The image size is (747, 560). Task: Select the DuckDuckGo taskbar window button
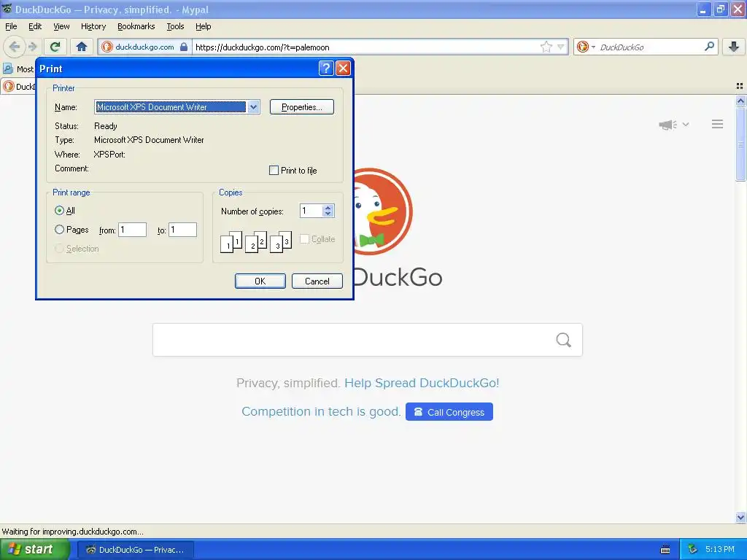point(135,550)
